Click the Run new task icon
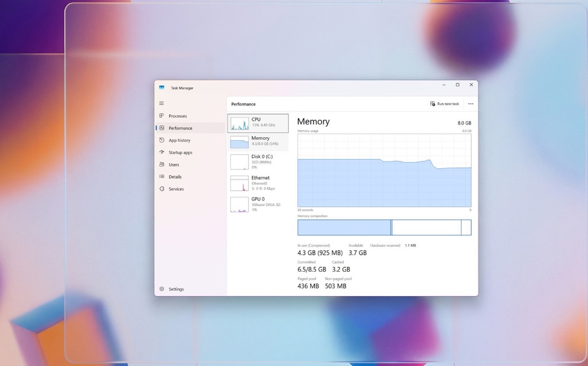This screenshot has height=366, width=588. click(x=432, y=104)
